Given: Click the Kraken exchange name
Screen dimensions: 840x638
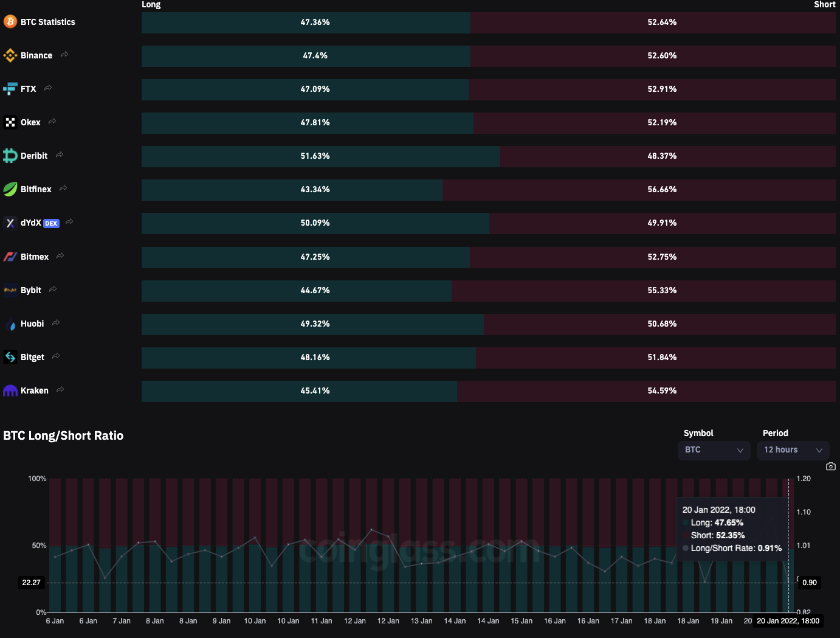Looking at the screenshot, I should (35, 390).
